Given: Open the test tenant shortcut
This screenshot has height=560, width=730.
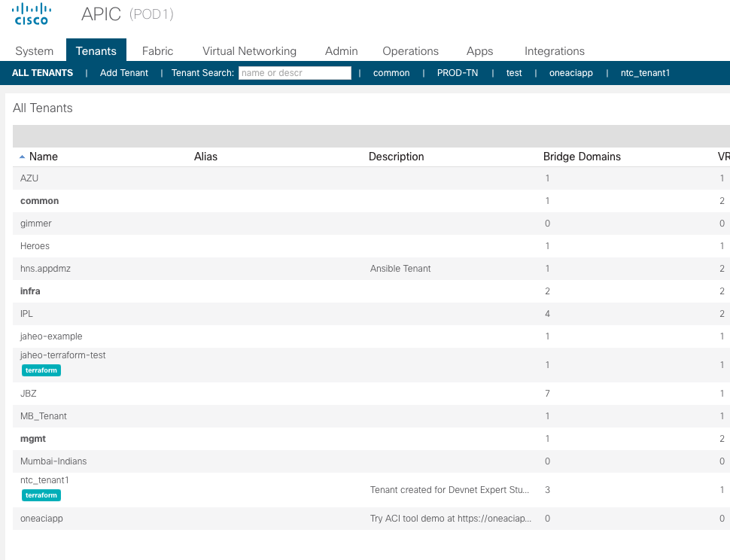Looking at the screenshot, I should [514, 72].
